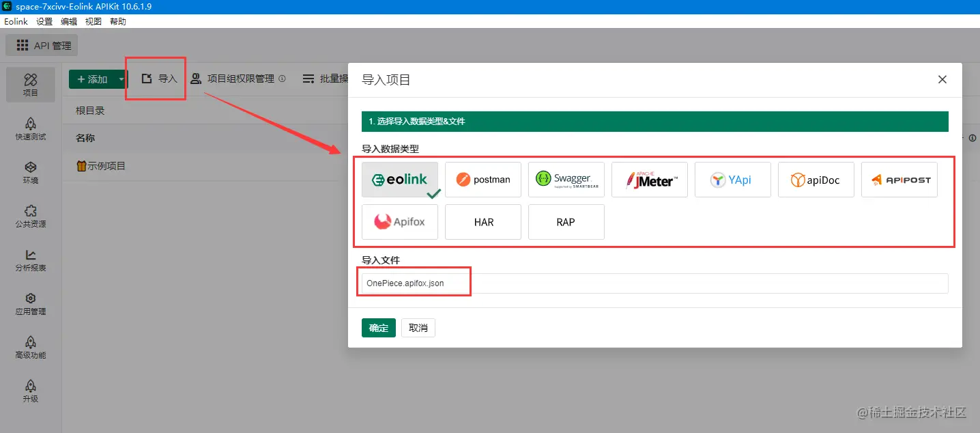Select the Eolink import data type

click(x=400, y=180)
